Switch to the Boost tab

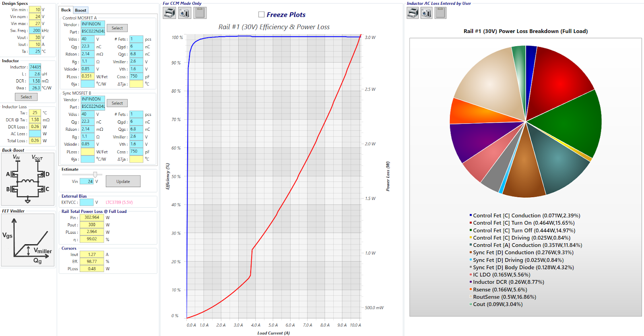pos(80,10)
